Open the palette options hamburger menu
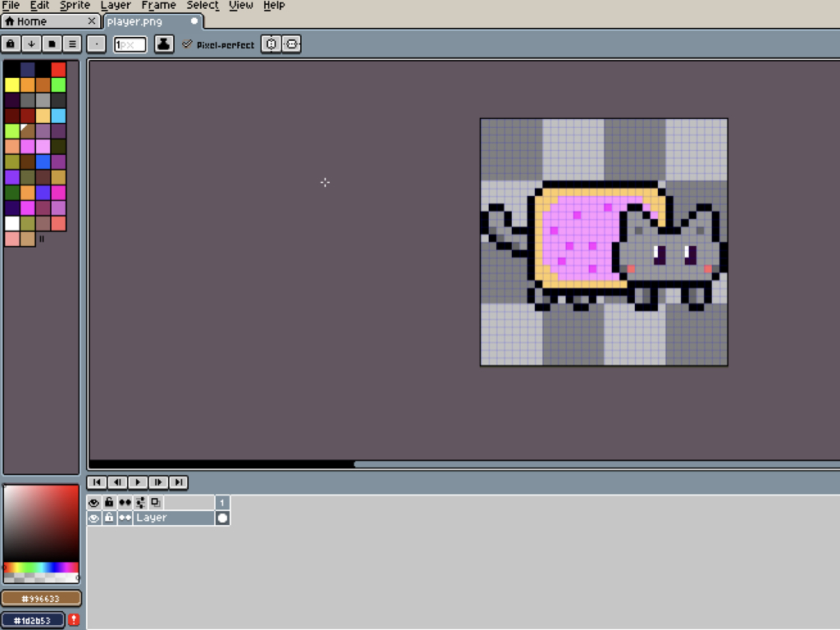Image resolution: width=840 pixels, height=630 pixels. (x=72, y=44)
